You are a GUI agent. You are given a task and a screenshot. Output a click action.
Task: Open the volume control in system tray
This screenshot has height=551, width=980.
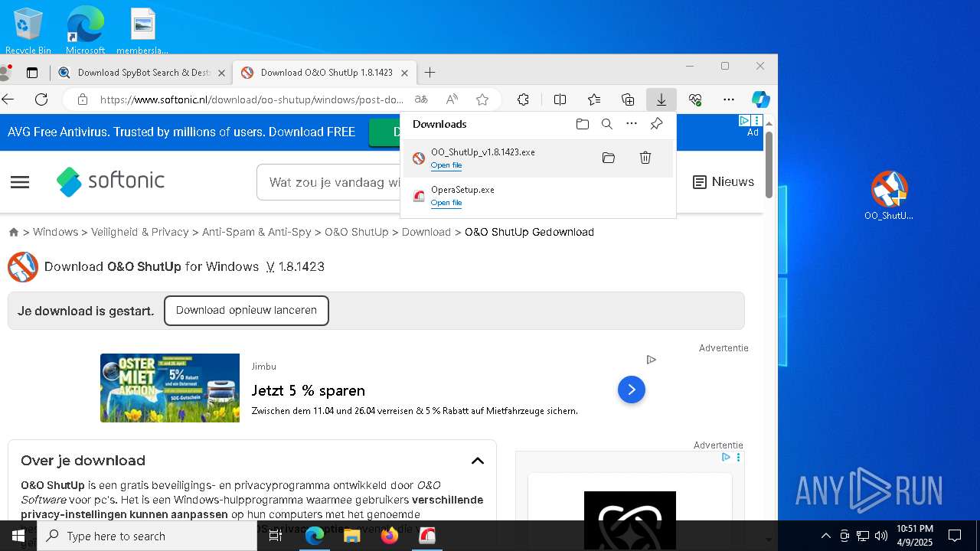(881, 536)
